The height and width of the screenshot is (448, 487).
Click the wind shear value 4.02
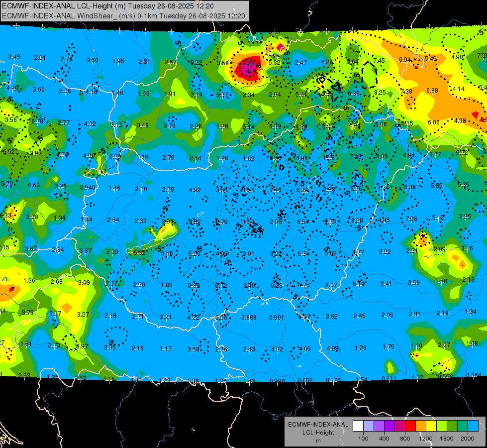pyautogui.click(x=90, y=124)
